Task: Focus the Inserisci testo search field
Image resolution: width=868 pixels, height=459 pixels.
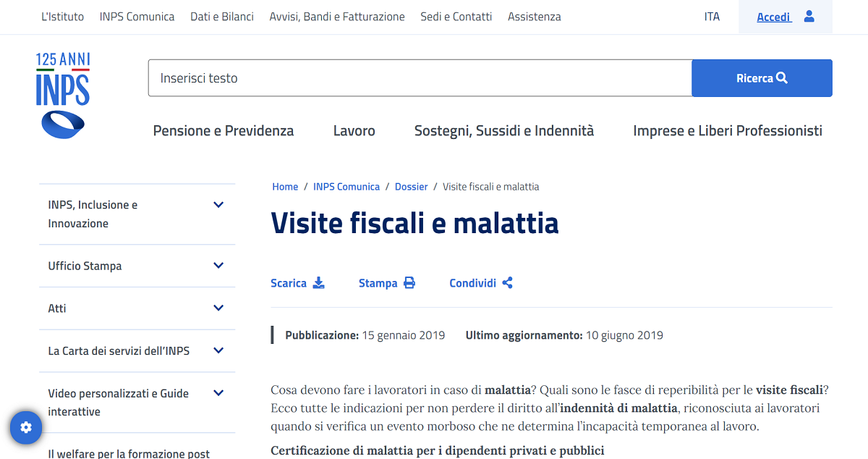Action: coord(420,78)
